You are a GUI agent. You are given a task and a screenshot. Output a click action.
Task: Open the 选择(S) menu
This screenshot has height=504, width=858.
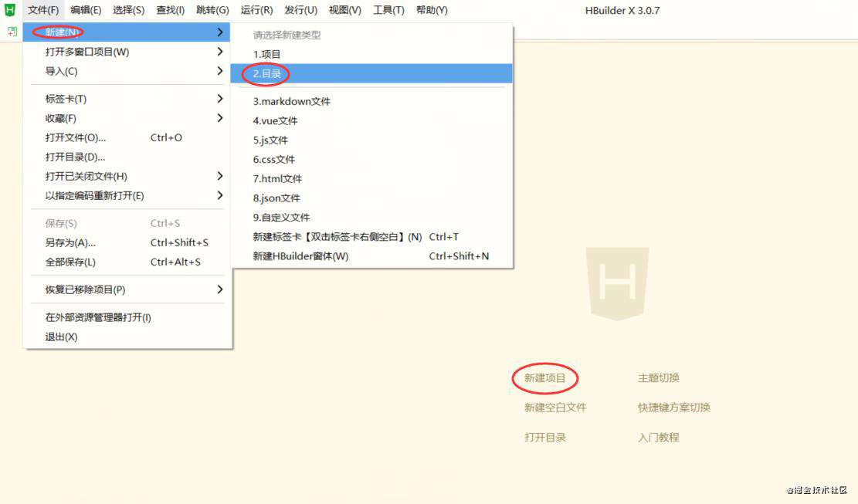coord(129,10)
